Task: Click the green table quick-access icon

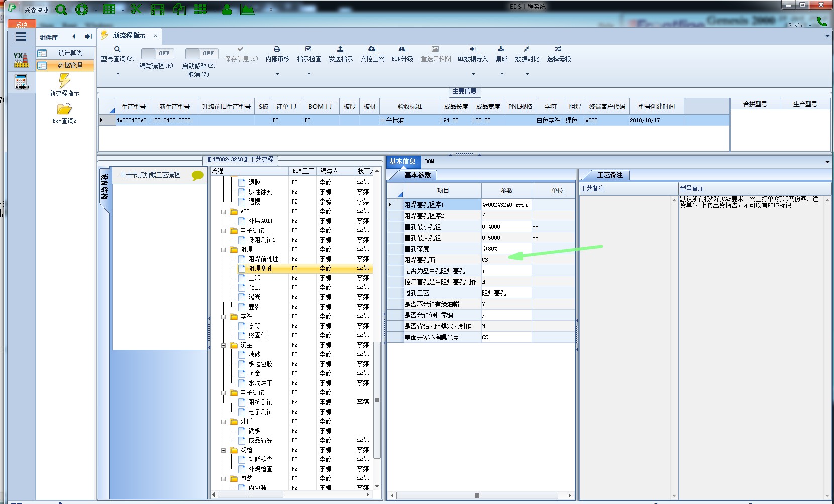Action: pyautogui.click(x=109, y=9)
